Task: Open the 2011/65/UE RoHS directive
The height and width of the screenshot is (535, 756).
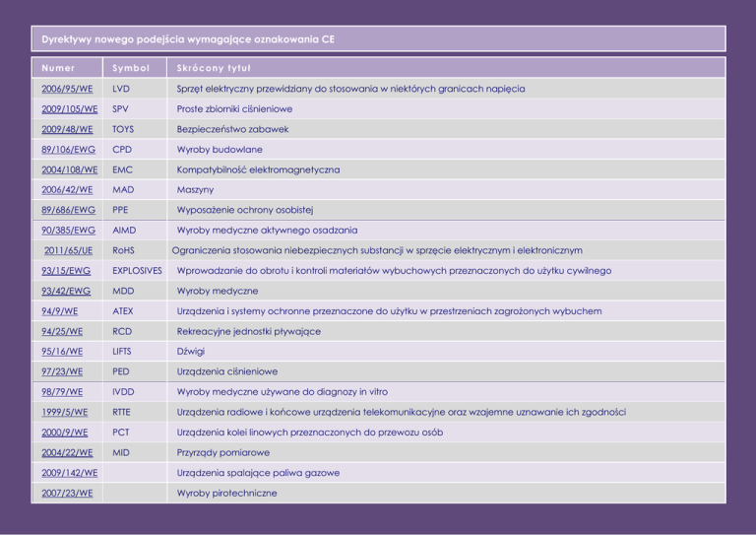Action: [70, 250]
